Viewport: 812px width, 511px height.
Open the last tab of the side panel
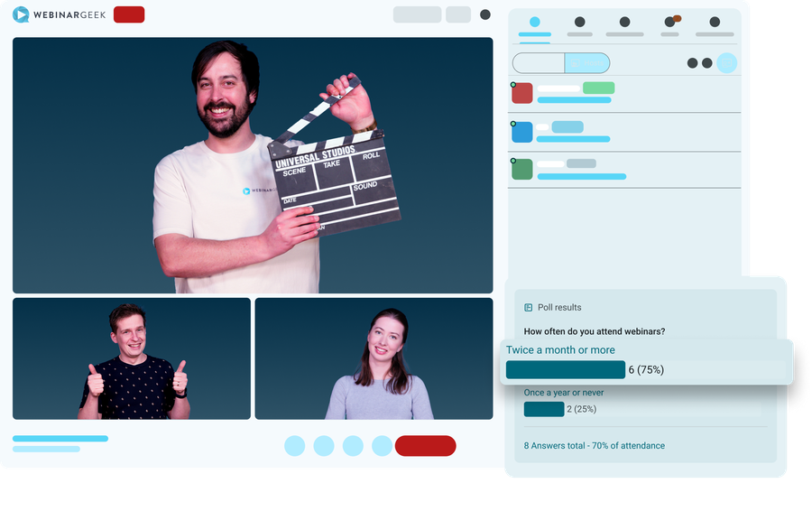pos(715,26)
